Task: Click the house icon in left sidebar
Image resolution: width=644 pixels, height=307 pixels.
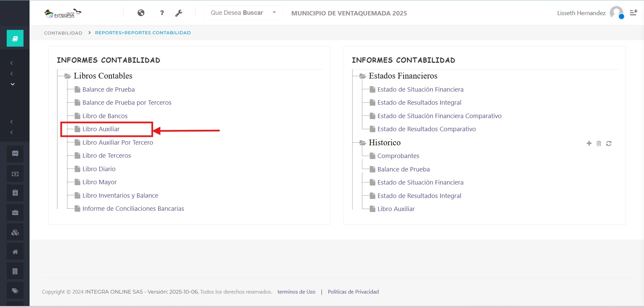Action: [15, 252]
